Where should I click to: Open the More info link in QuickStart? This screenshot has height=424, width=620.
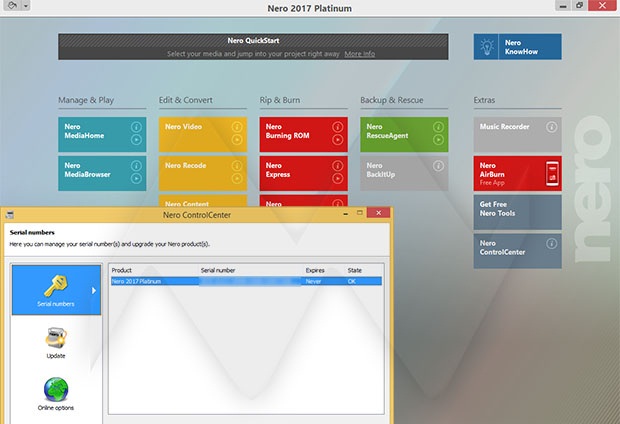click(359, 54)
